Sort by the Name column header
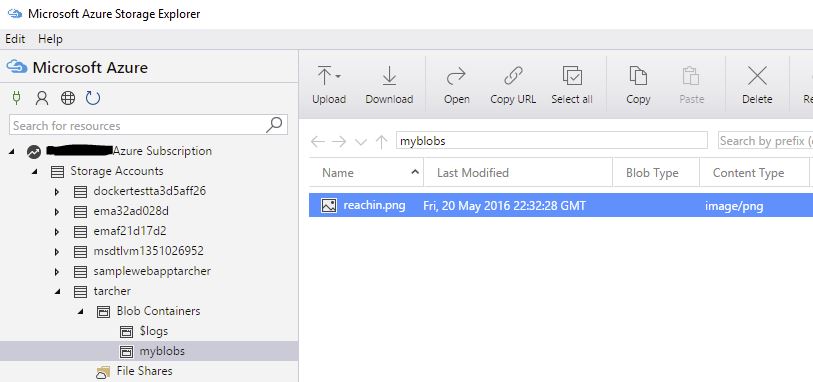Image resolution: width=813 pixels, height=382 pixels. pos(366,173)
